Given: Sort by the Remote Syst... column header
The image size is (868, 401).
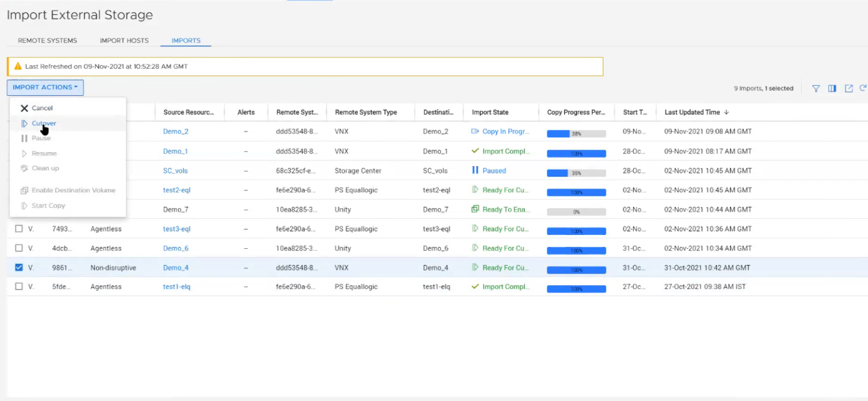Looking at the screenshot, I should point(297,112).
